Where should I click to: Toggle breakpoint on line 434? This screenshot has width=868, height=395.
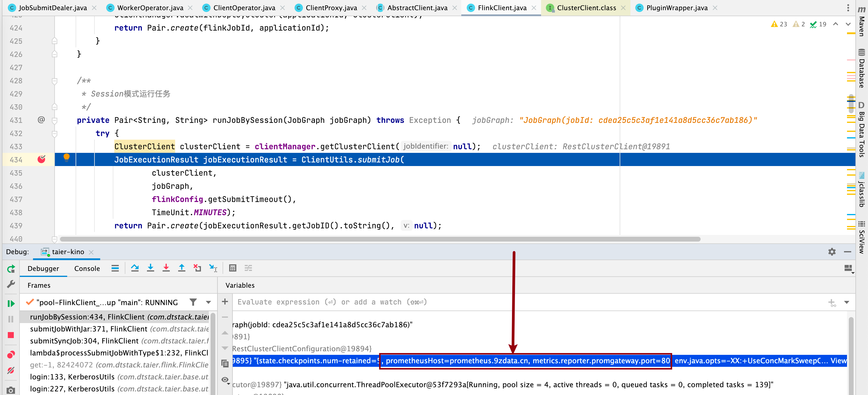click(41, 159)
